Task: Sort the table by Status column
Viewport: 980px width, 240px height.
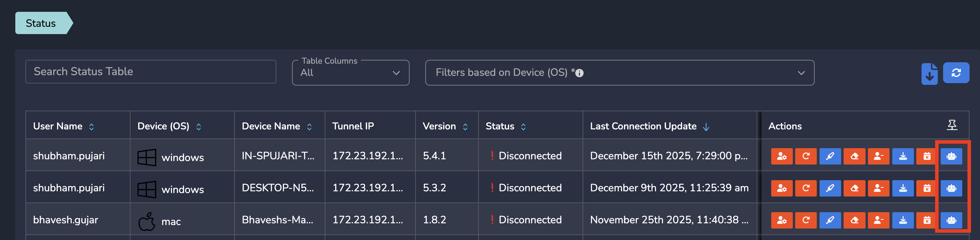Action: coord(523,127)
